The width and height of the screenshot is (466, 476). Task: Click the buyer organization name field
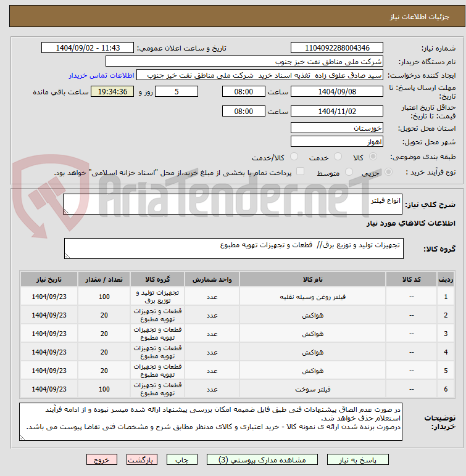click(x=244, y=61)
